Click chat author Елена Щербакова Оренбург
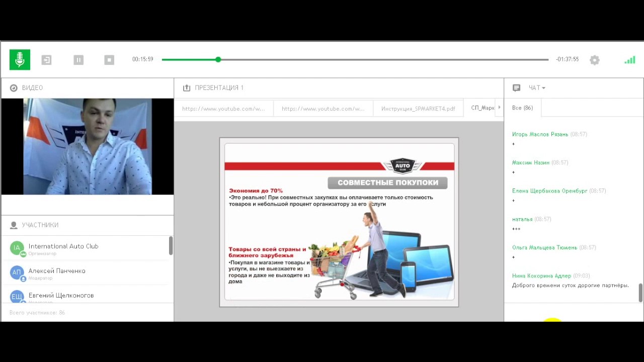Image resolution: width=644 pixels, height=362 pixels. pos(549,191)
